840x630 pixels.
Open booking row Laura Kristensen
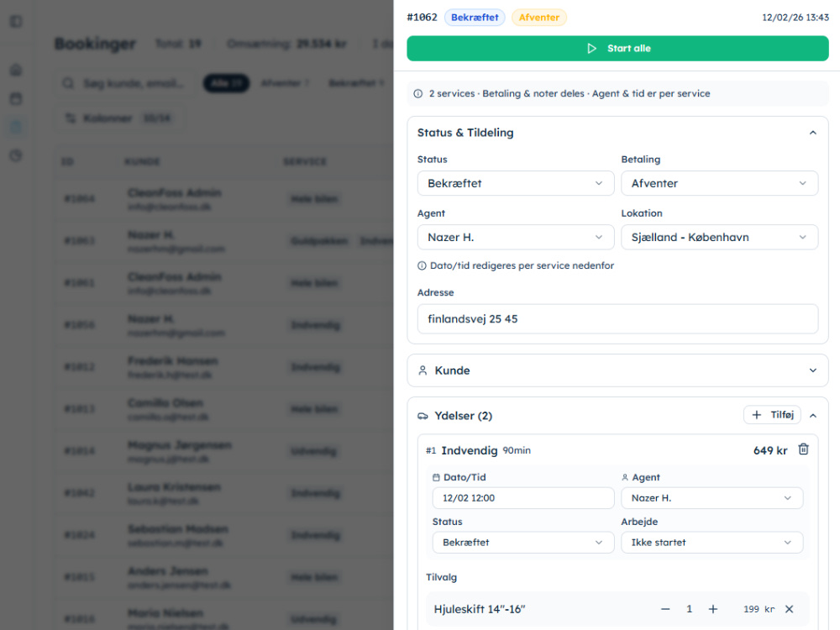click(223, 493)
